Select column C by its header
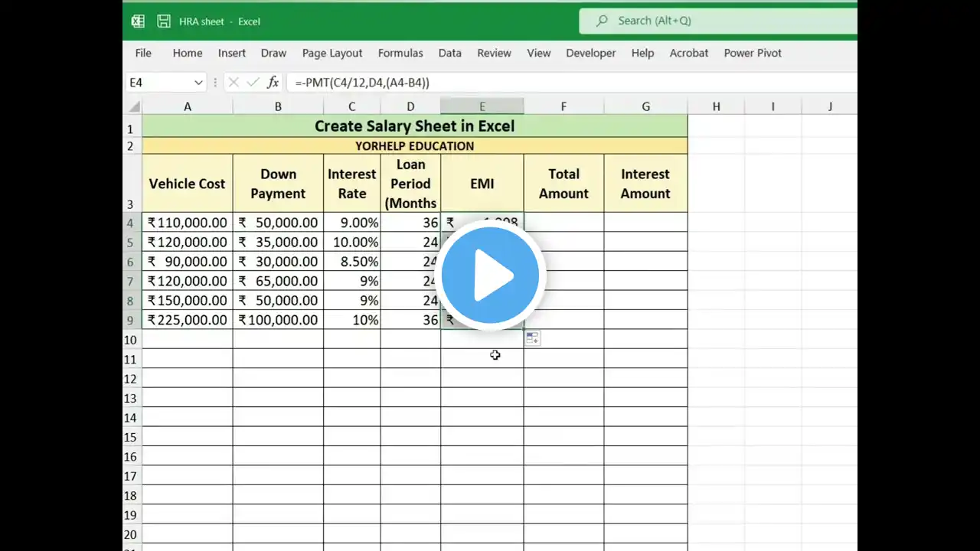980x551 pixels. [352, 106]
